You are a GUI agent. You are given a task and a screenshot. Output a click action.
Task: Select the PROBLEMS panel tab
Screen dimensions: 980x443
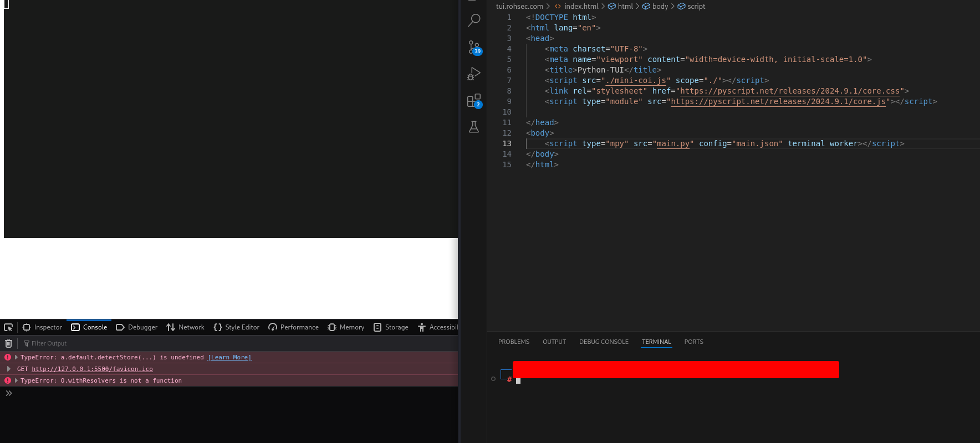513,342
